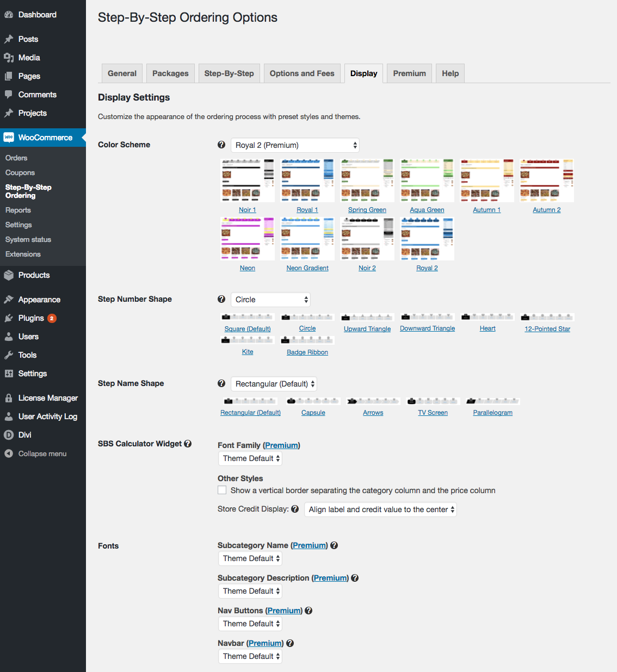Image resolution: width=617 pixels, height=672 pixels.
Task: Open WooCommerce Coupons submenu item
Action: point(20,172)
